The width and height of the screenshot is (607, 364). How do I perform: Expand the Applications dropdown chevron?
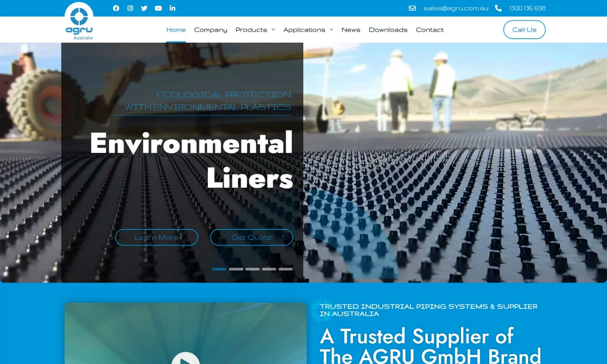331,30
